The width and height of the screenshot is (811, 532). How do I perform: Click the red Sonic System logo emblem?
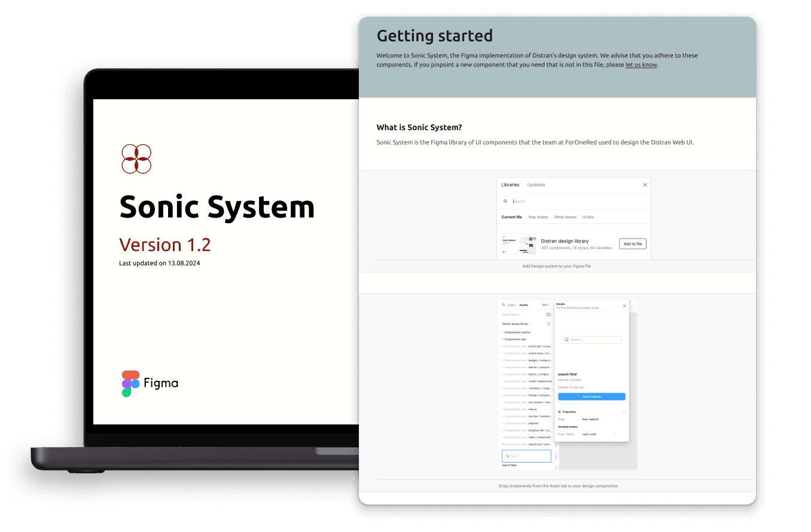point(136,159)
